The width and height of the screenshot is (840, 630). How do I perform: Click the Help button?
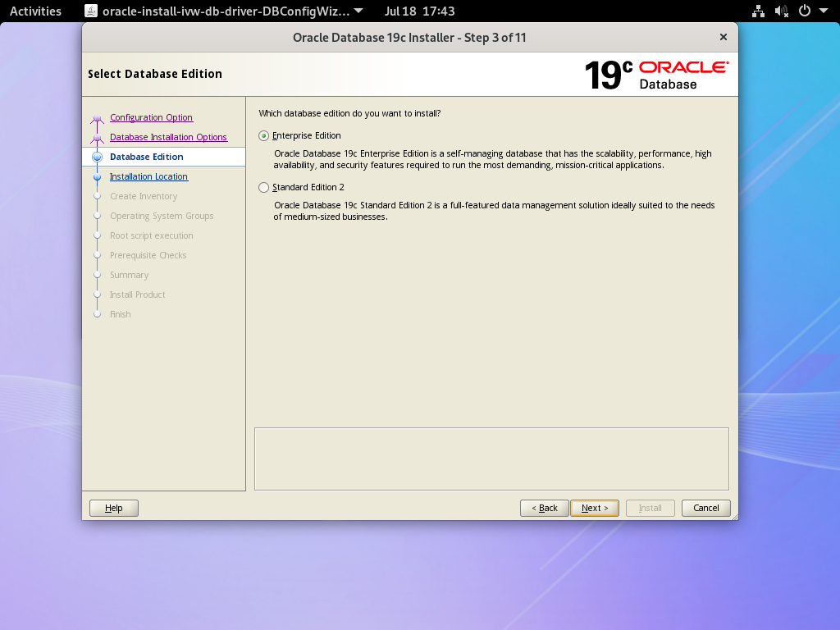pyautogui.click(x=113, y=508)
